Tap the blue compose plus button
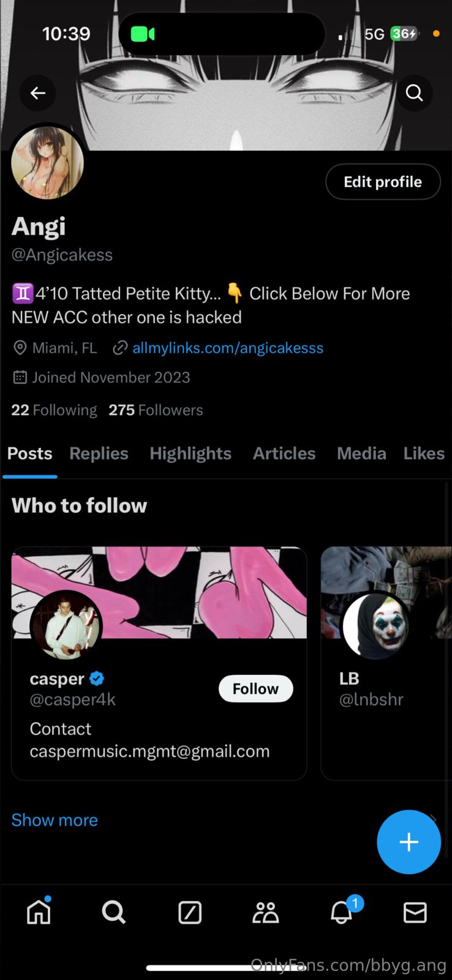The image size is (452, 980). point(409,842)
